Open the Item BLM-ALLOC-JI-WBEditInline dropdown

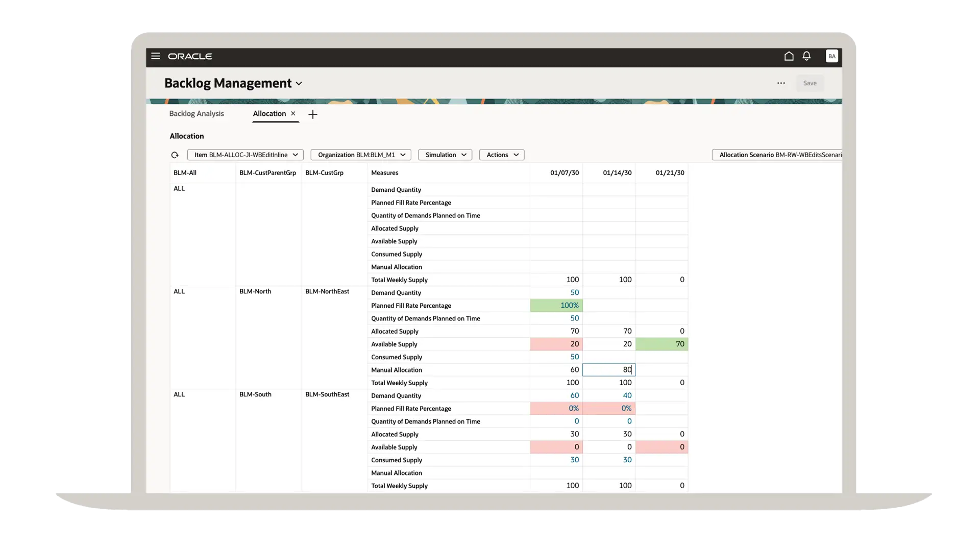tap(245, 155)
